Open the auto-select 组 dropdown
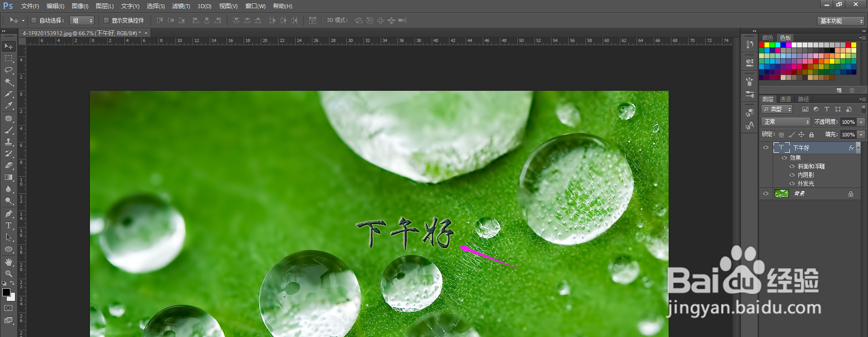This screenshot has height=337, width=868. [x=82, y=20]
